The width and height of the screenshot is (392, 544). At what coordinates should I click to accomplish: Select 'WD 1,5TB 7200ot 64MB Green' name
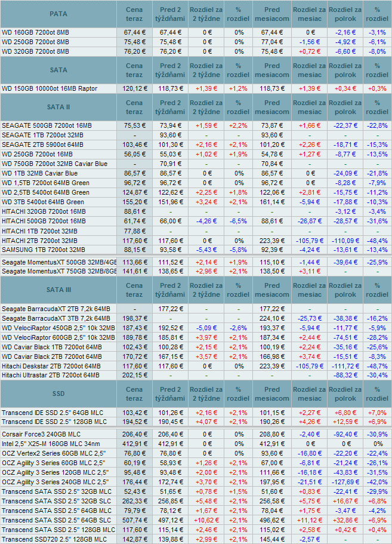click(x=46, y=183)
